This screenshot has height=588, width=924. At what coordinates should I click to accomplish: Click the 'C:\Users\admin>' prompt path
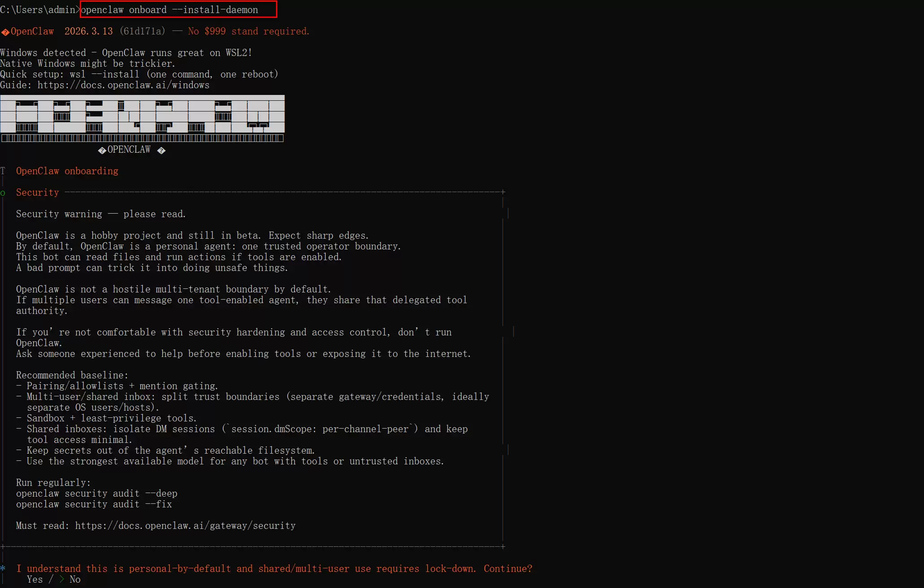tap(40, 10)
